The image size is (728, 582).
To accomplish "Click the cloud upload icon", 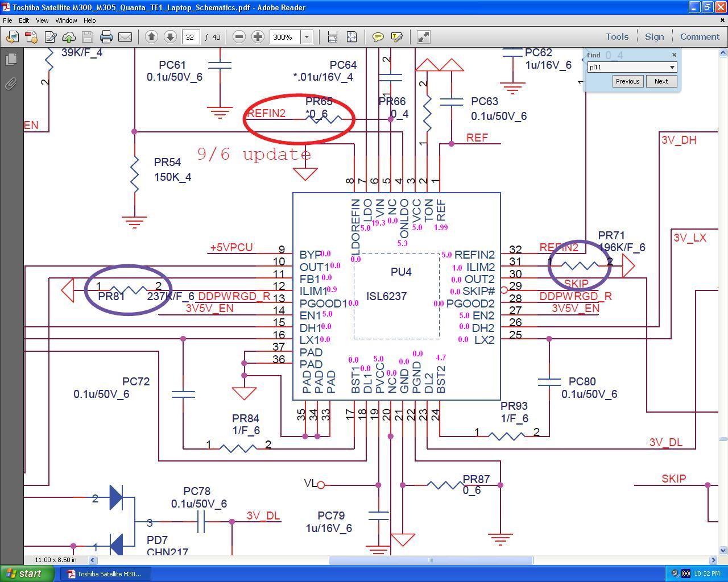I will 69,37.
